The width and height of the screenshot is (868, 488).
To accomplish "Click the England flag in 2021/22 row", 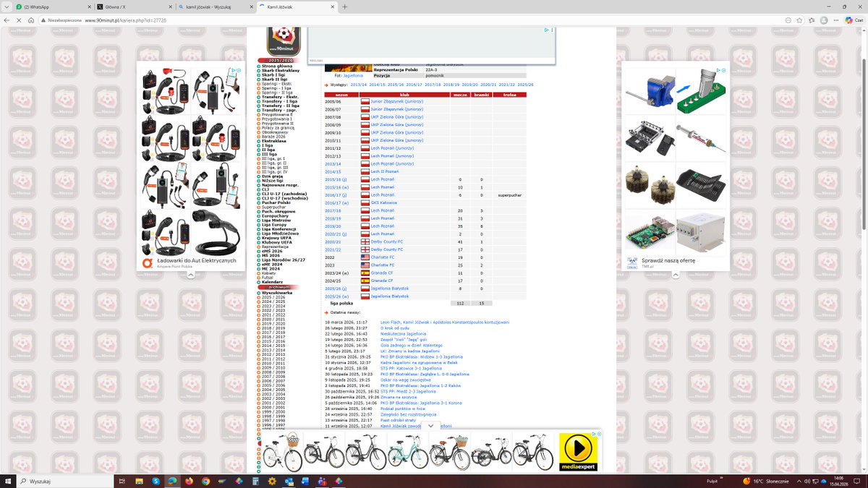I will pyautogui.click(x=365, y=250).
